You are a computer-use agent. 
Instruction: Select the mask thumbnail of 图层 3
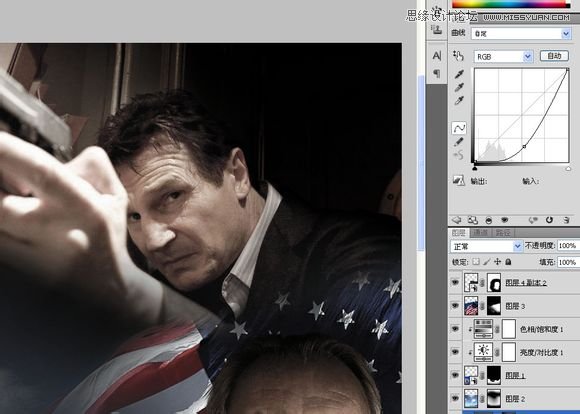tap(494, 306)
